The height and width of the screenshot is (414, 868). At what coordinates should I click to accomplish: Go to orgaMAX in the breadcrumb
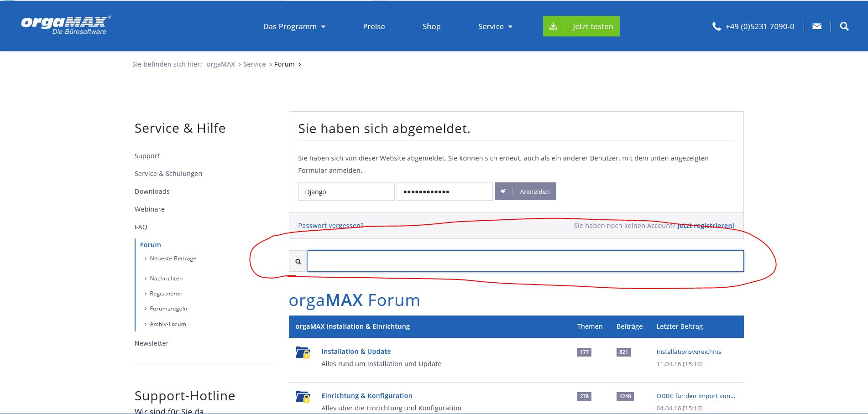(x=220, y=64)
